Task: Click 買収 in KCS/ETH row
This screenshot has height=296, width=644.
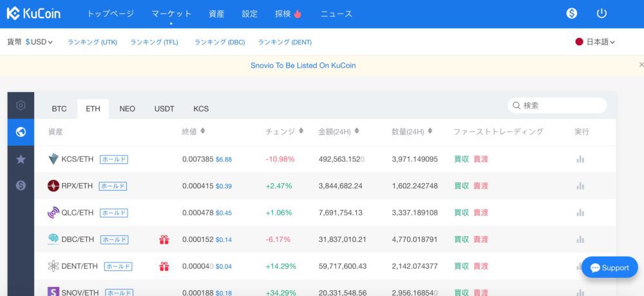Action: (461, 159)
